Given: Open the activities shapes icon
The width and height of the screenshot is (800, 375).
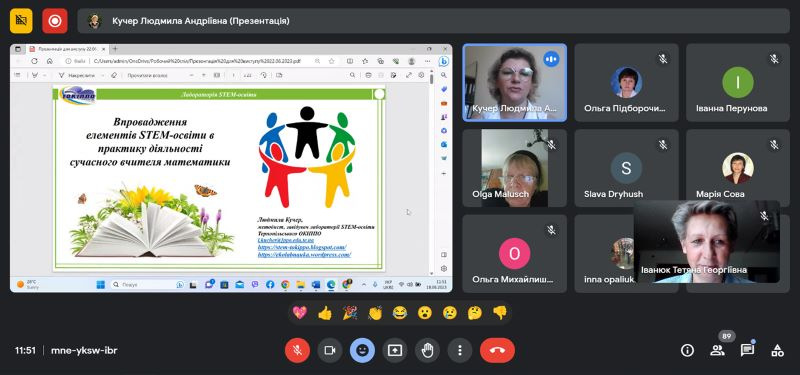Looking at the screenshot, I should (778, 351).
